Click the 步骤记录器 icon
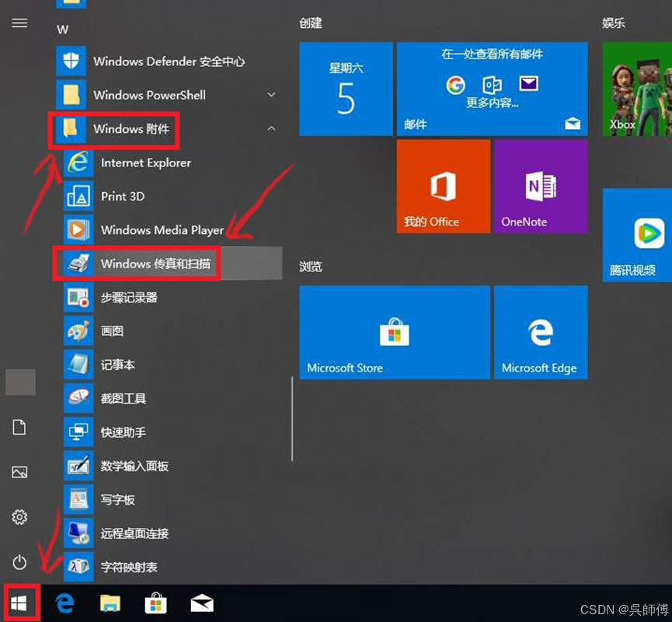The width and height of the screenshot is (672, 622). click(78, 297)
